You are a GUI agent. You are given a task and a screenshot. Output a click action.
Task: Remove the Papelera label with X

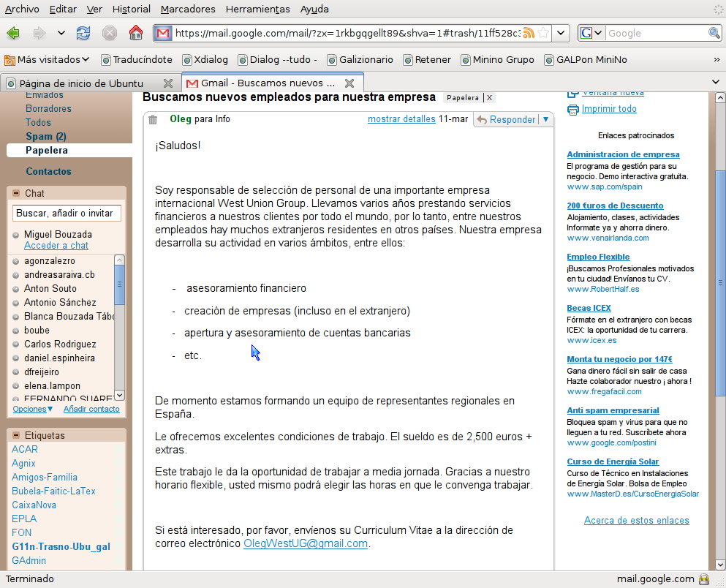489,98
